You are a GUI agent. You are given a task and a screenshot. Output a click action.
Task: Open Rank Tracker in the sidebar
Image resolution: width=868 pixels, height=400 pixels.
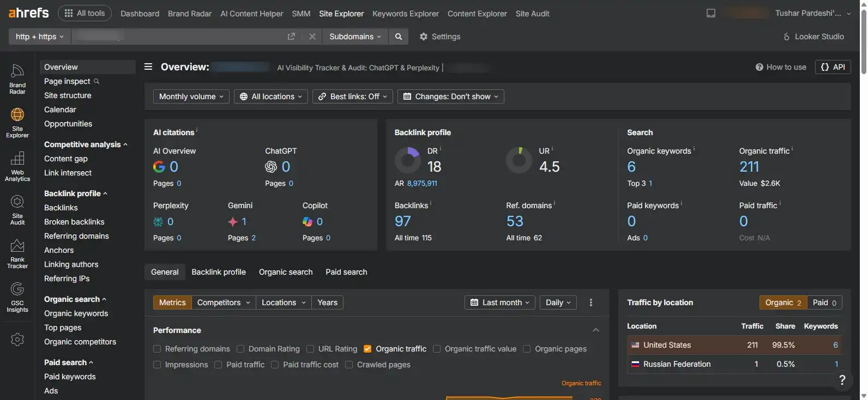coord(17,253)
